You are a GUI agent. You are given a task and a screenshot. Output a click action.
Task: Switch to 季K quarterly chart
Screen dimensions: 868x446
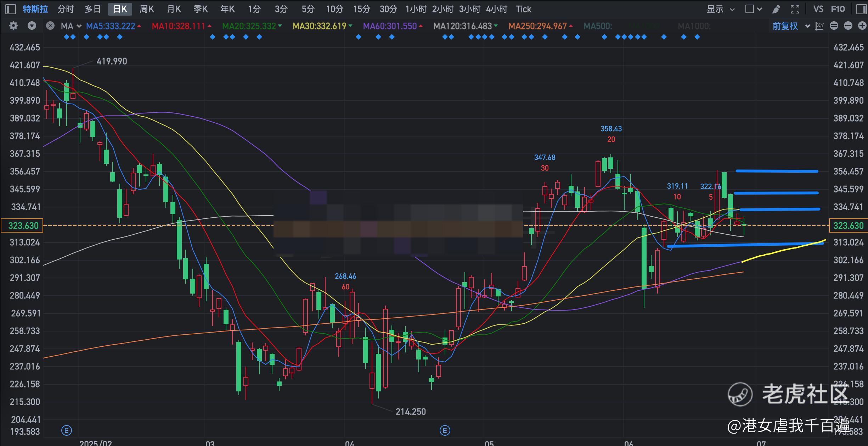[201, 9]
